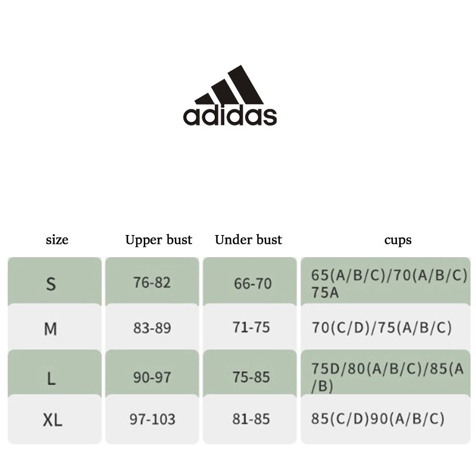The width and height of the screenshot is (476, 476).
Task: Select the L size cell
Action: click(55, 373)
